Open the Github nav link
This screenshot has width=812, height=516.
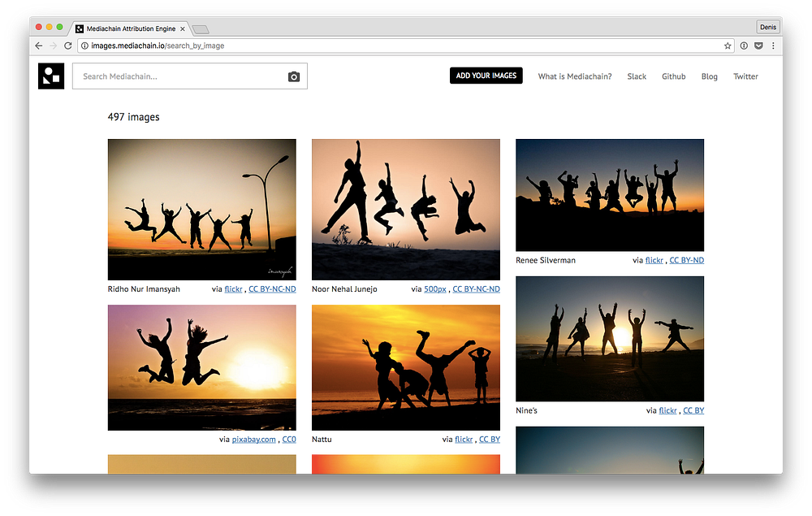[674, 76]
